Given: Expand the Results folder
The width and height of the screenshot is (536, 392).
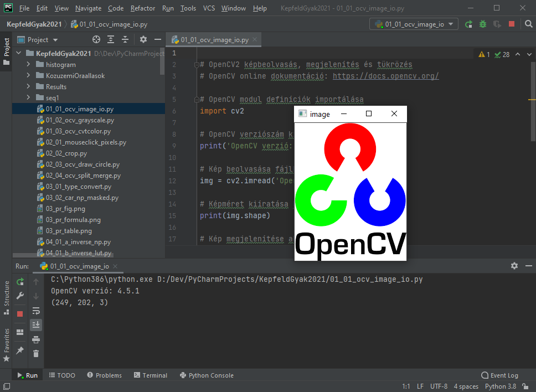Looking at the screenshot, I should [28, 86].
